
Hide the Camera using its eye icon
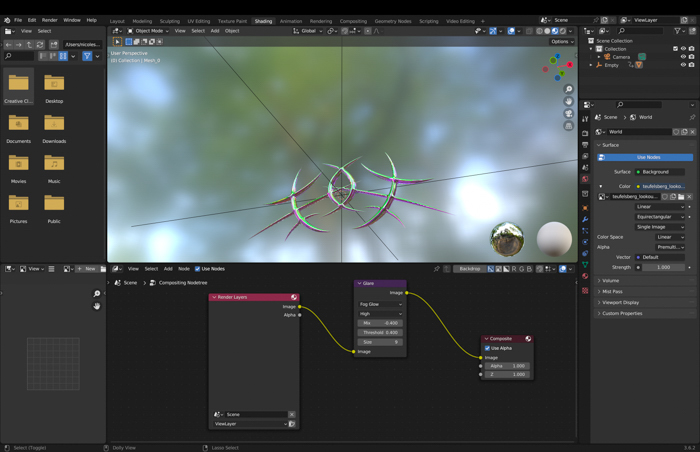click(683, 57)
